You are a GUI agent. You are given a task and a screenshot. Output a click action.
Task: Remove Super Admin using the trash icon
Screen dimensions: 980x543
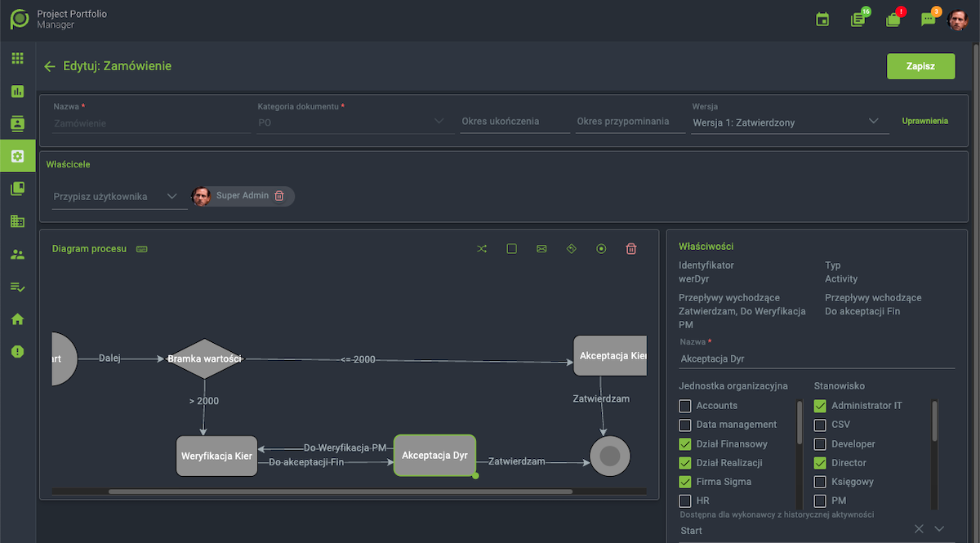[279, 196]
